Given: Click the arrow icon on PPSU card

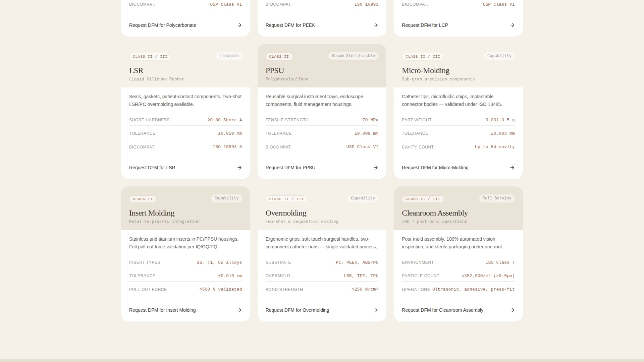Looking at the screenshot, I should click(x=376, y=168).
